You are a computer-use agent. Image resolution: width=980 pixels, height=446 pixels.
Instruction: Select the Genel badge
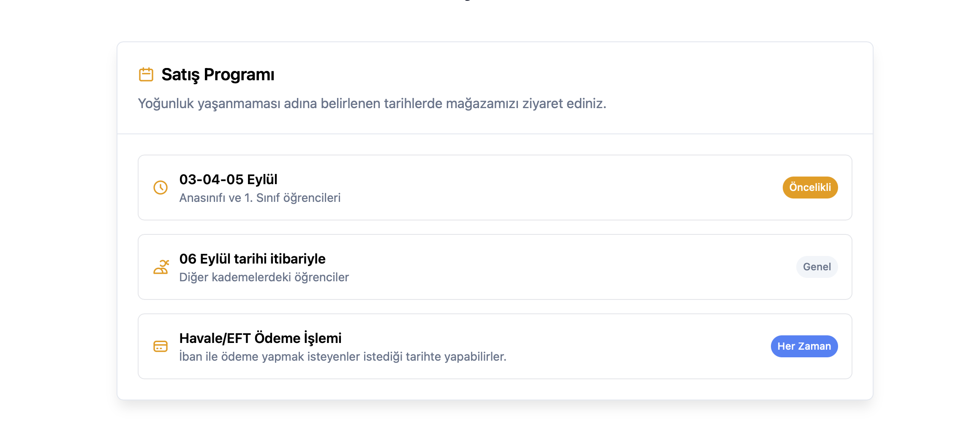(x=817, y=267)
